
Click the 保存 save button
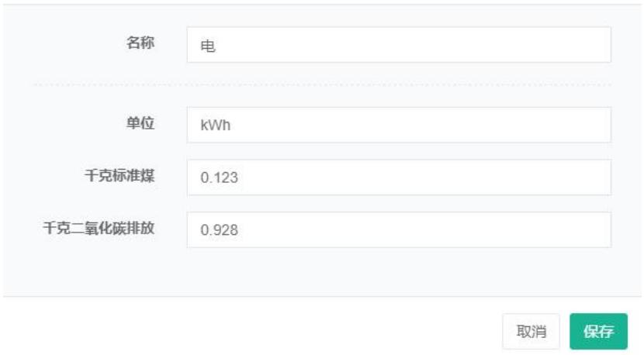click(599, 332)
